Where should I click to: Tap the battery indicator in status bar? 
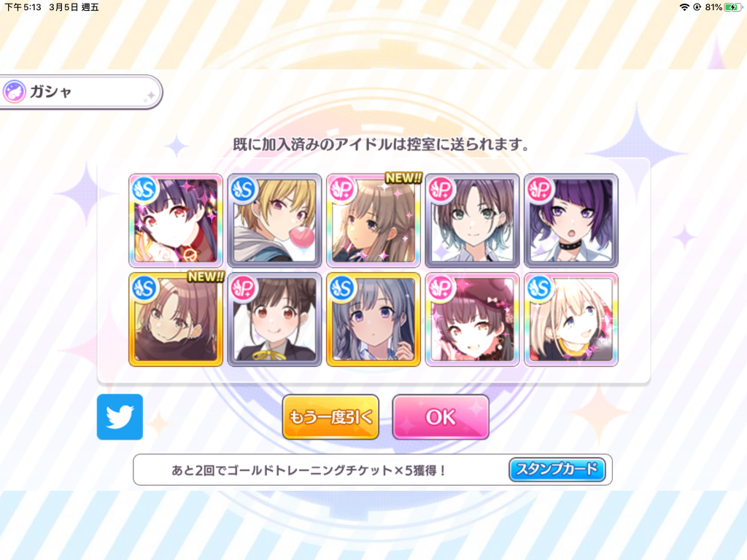tap(732, 7)
